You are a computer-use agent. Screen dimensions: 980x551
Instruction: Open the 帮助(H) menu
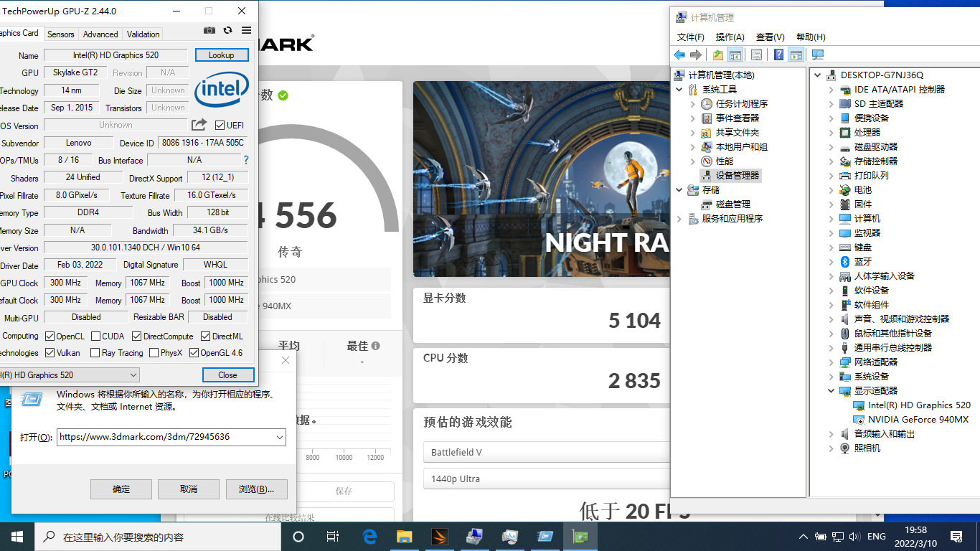pos(811,37)
